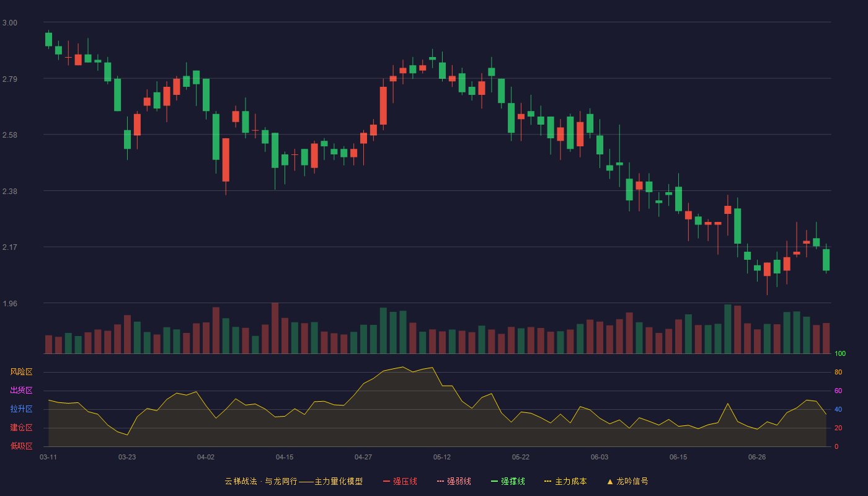Click the 拉升区 zone label
Viewport: 868px width, 496px height.
(21, 409)
